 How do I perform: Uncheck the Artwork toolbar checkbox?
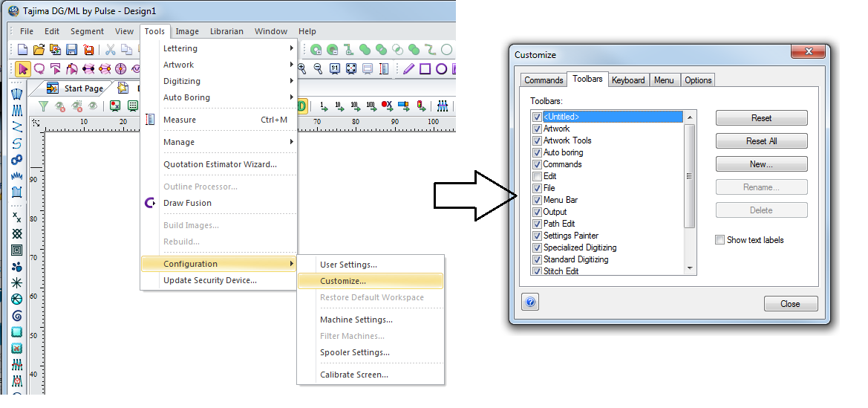pos(536,129)
